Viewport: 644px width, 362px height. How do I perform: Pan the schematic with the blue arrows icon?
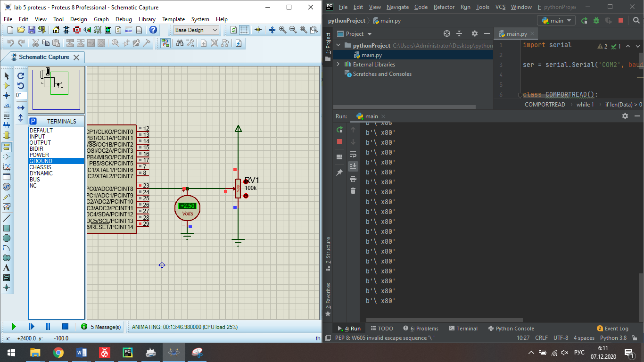(272, 30)
